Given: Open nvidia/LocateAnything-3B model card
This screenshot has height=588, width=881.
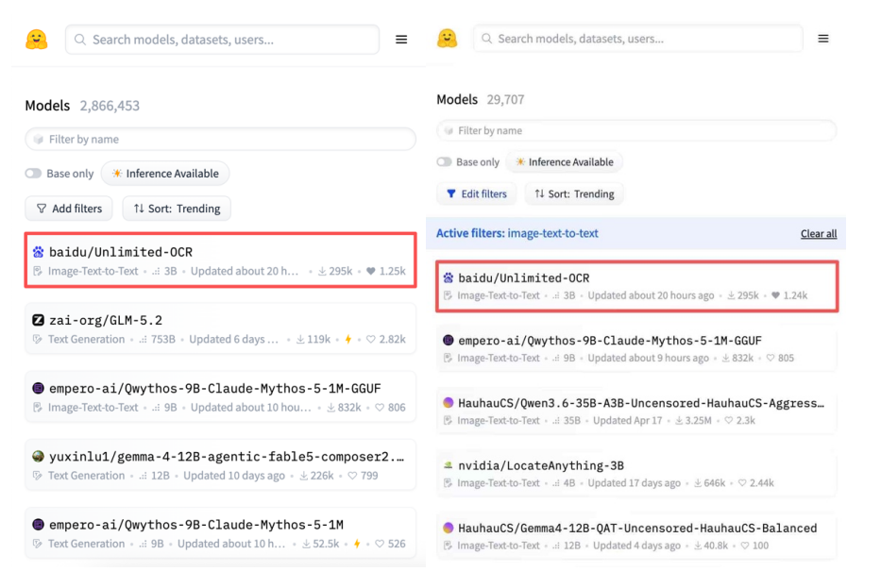Looking at the screenshot, I should click(636, 474).
